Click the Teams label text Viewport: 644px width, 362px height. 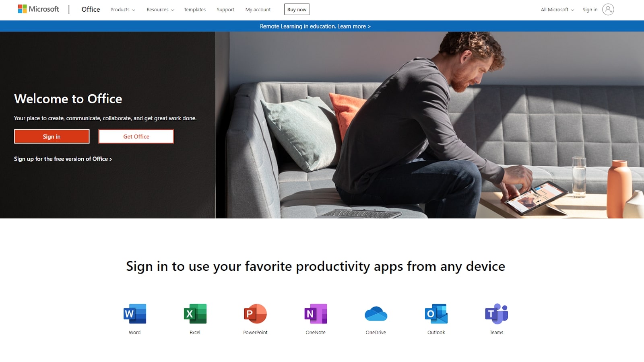click(497, 332)
